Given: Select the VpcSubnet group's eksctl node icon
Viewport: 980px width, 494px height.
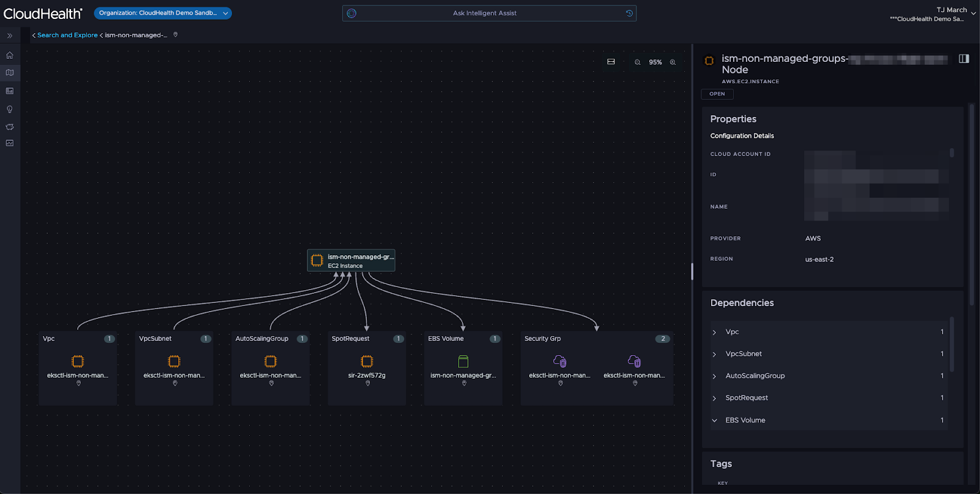Looking at the screenshot, I should click(x=175, y=361).
